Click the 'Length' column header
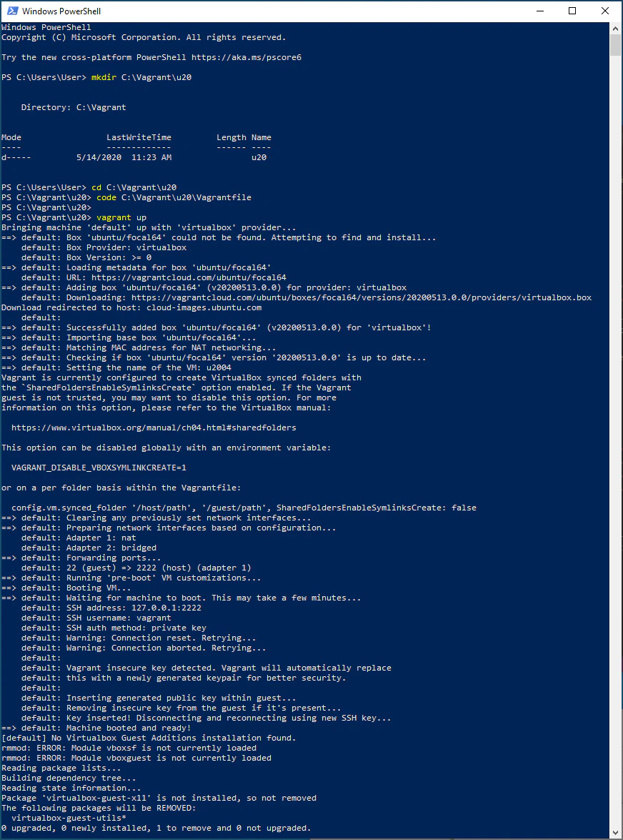The width and height of the screenshot is (623, 840). (x=231, y=137)
